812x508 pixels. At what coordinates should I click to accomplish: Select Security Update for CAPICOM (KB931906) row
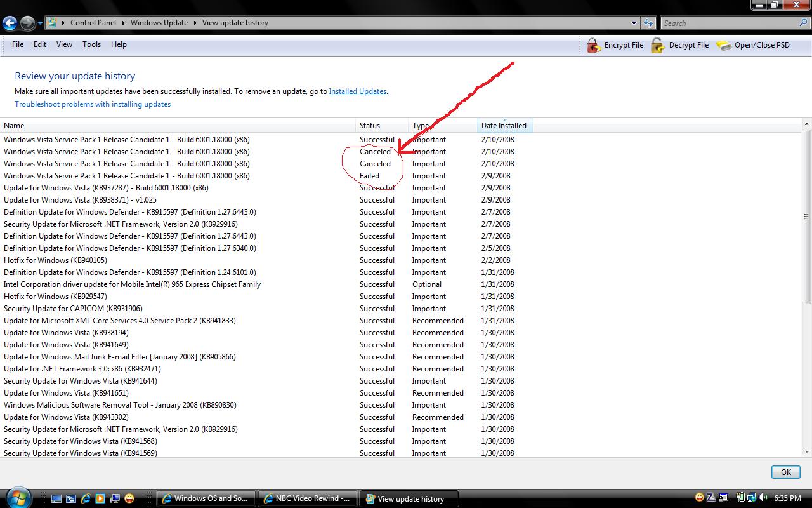coord(266,309)
